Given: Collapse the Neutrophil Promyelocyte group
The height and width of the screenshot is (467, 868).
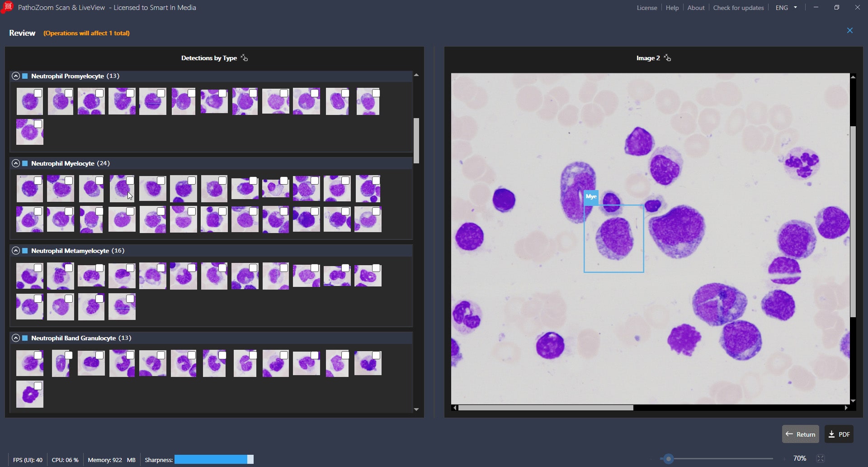Looking at the screenshot, I should [16, 76].
